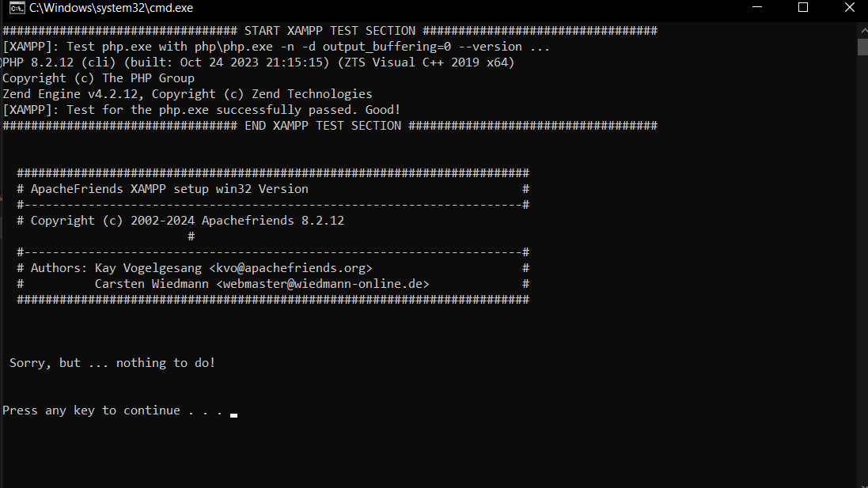Click the Zend Engine v4.2.12 line
The height and width of the screenshot is (488, 868).
[187, 94]
